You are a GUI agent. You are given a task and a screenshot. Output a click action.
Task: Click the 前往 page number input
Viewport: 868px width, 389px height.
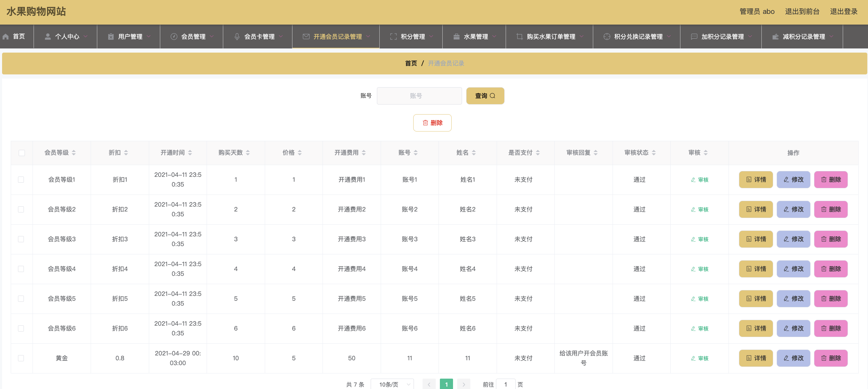506,384
